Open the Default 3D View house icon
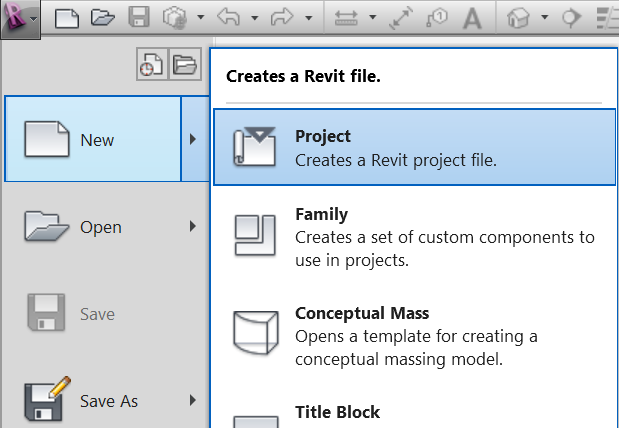The width and height of the screenshot is (619, 428). (x=518, y=18)
